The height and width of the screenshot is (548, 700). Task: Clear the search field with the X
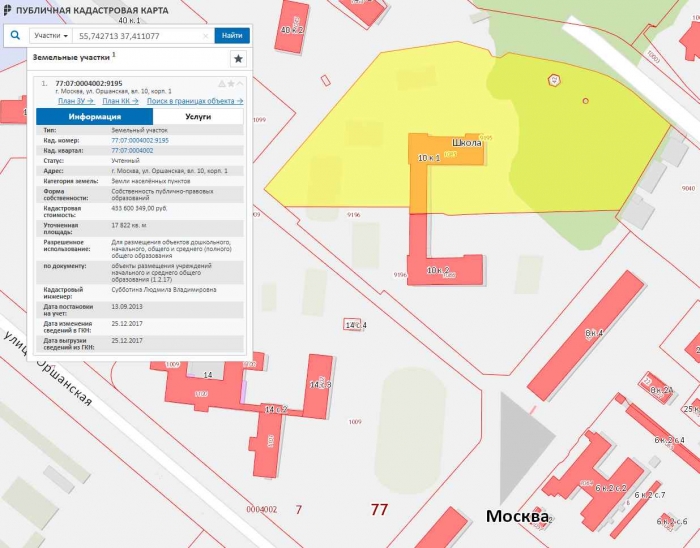pyautogui.click(x=206, y=36)
